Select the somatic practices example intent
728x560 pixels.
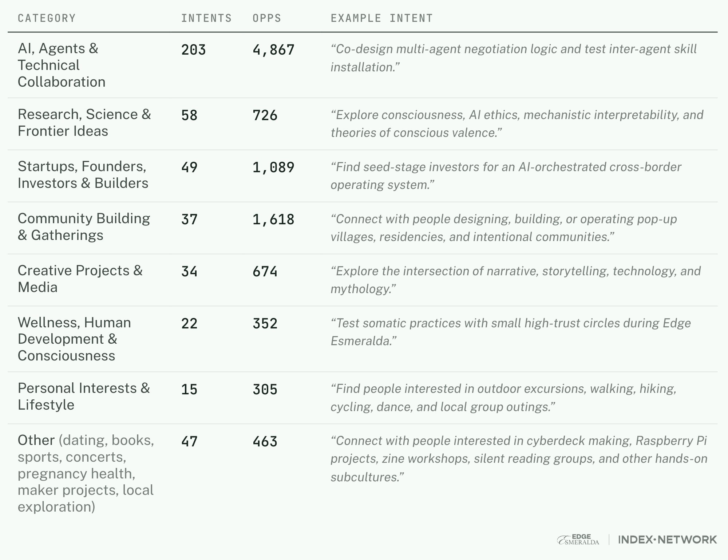click(510, 332)
